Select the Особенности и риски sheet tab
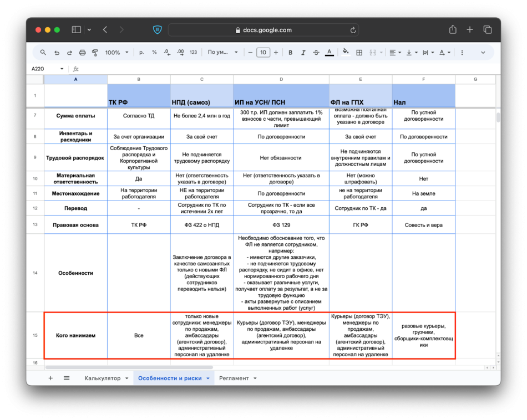This screenshot has height=420, width=527. tap(170, 378)
